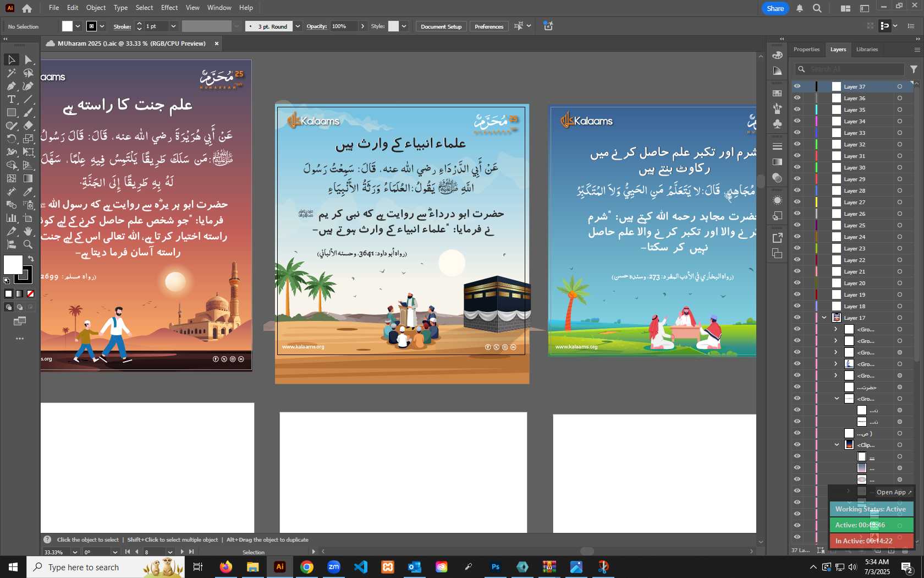Open the Color panel palette icon
924x578 pixels.
click(777, 55)
